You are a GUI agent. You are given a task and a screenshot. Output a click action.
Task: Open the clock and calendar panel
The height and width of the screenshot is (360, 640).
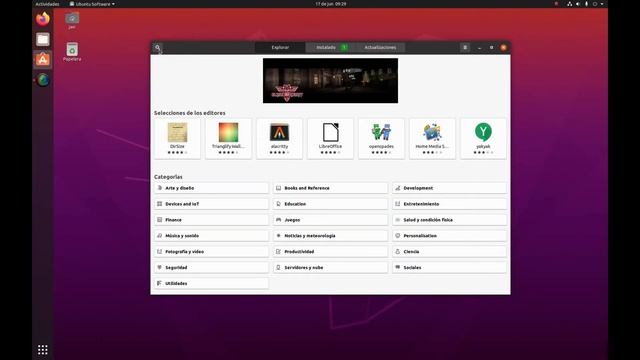click(x=331, y=4)
